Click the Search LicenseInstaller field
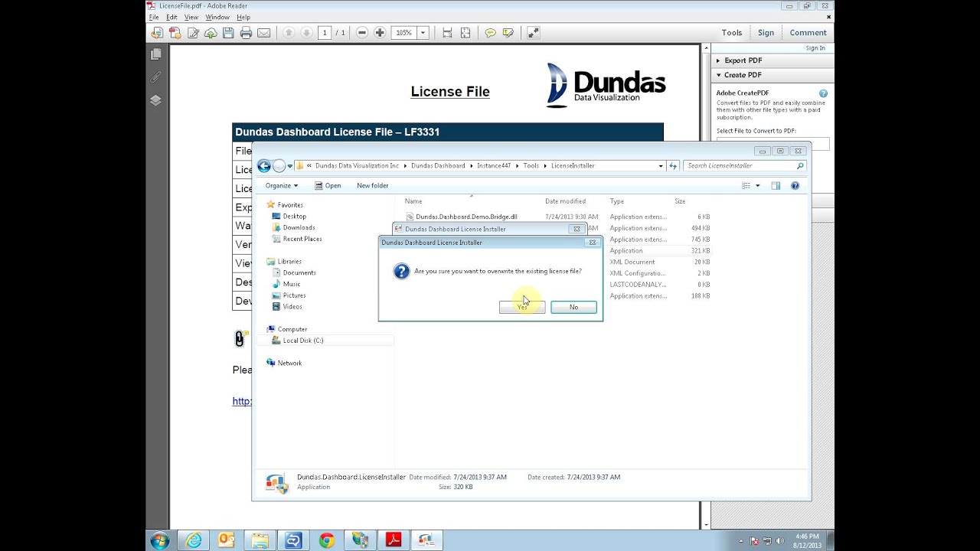This screenshot has width=980, height=551. pos(745,166)
